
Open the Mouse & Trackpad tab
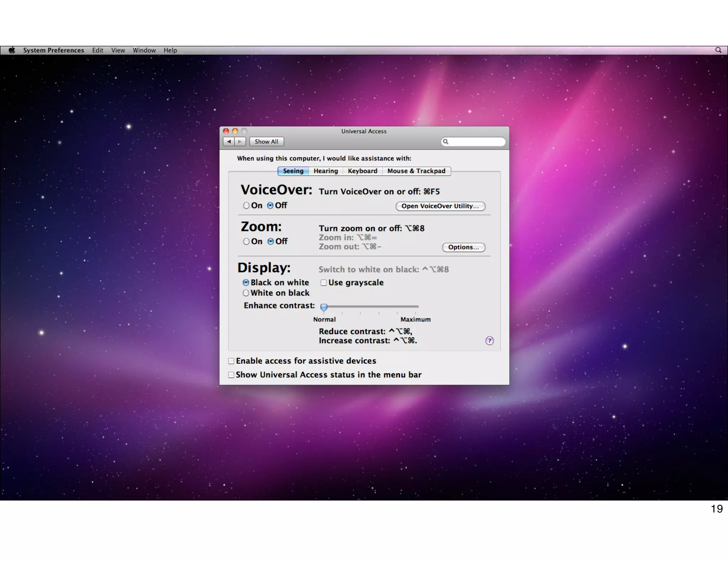[416, 171]
